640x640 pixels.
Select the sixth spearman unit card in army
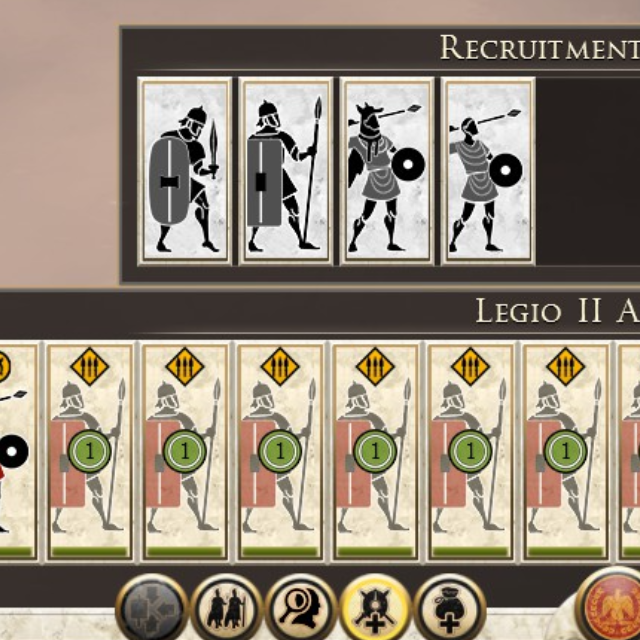[x=565, y=452]
